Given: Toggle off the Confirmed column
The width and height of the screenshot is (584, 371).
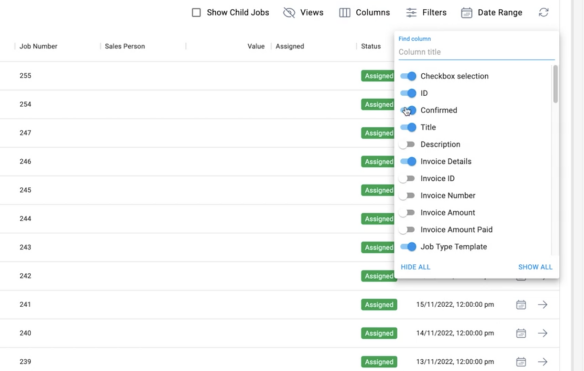Looking at the screenshot, I should point(408,110).
